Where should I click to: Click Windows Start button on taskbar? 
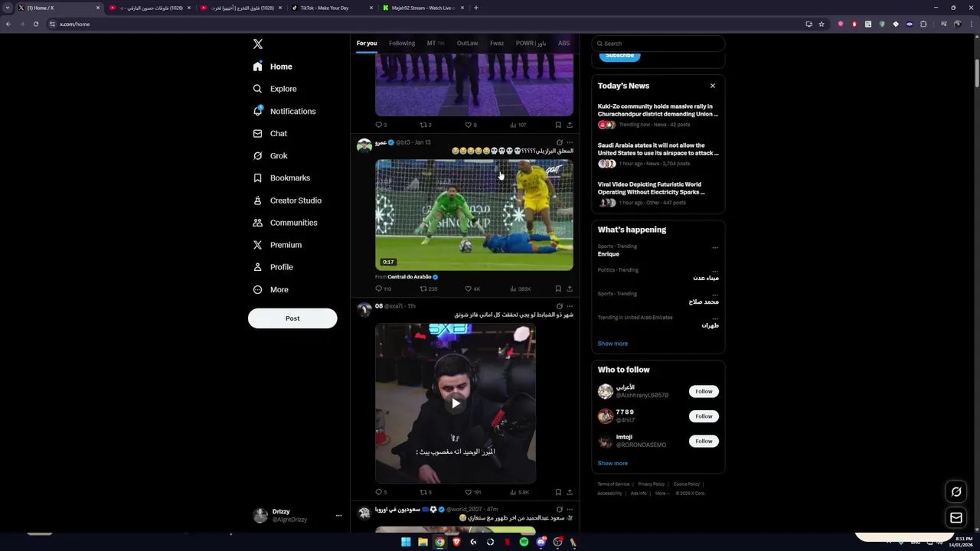[x=406, y=542]
